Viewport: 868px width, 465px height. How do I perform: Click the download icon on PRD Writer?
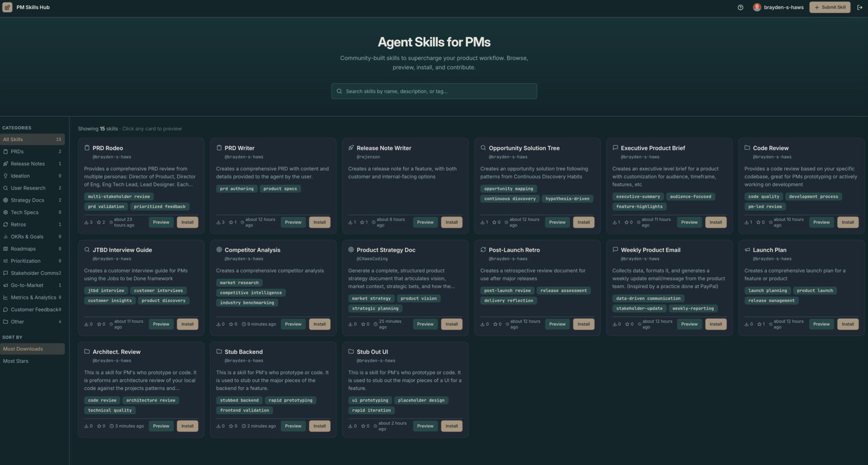click(218, 222)
